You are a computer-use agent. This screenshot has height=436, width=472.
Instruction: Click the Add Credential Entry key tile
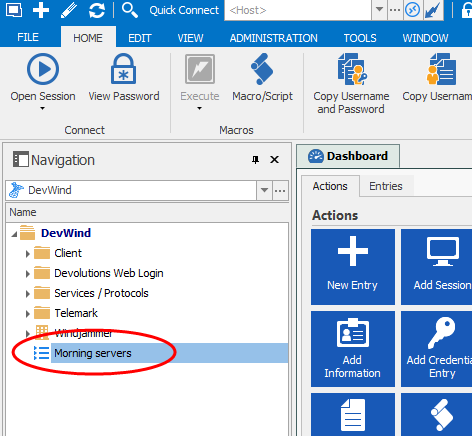pyautogui.click(x=437, y=349)
